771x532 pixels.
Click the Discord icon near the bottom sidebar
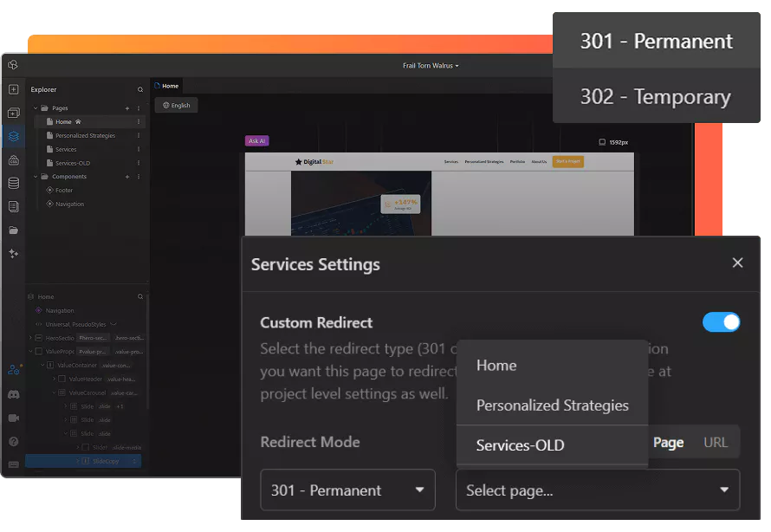pos(13,393)
